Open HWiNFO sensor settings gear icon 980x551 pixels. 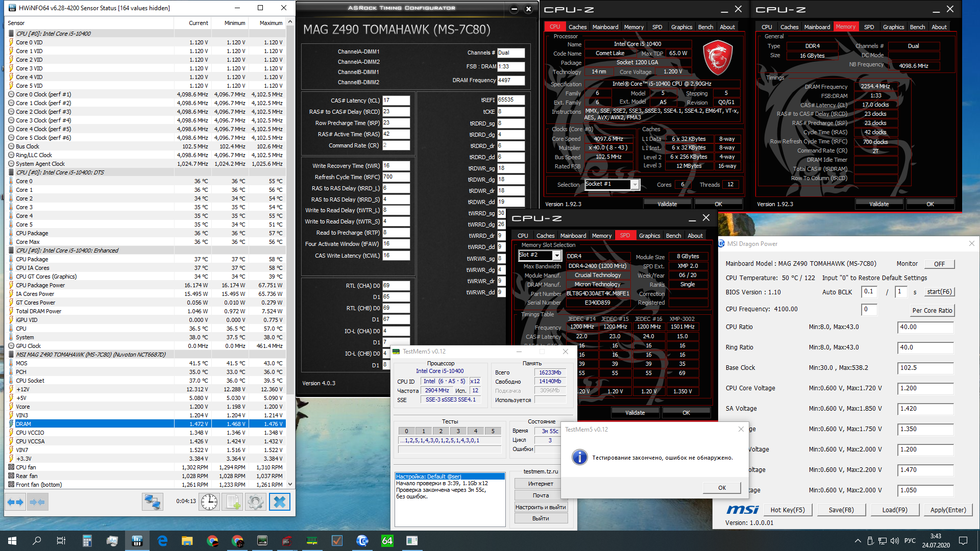pyautogui.click(x=255, y=502)
